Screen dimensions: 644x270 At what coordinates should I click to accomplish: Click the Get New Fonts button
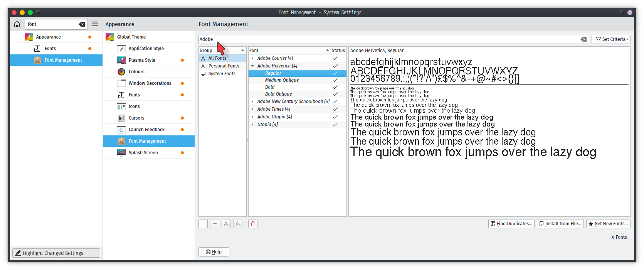point(608,224)
